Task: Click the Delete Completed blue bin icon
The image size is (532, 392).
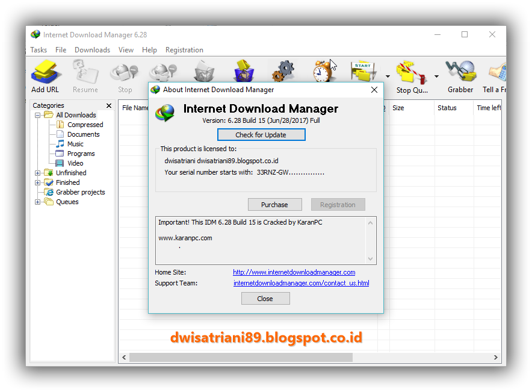Action: pyautogui.click(x=244, y=70)
